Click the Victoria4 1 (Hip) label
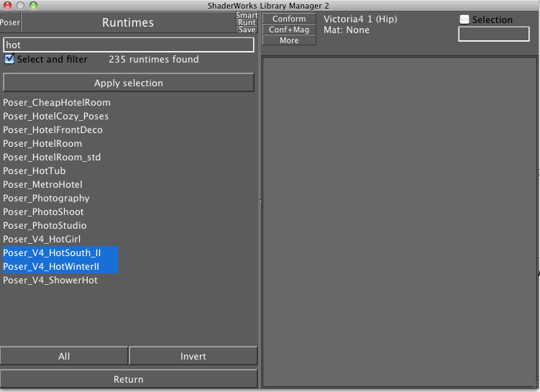 click(360, 19)
